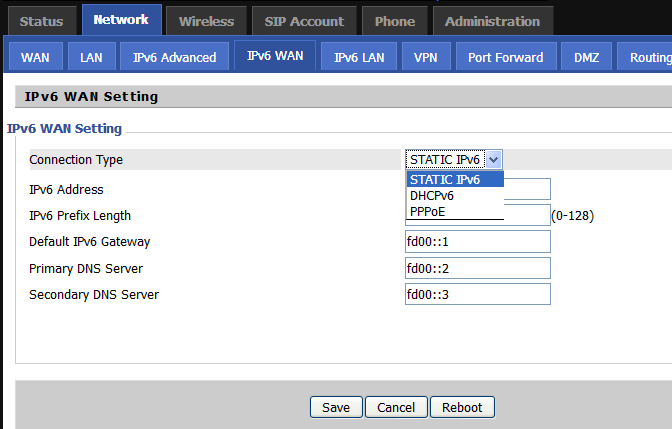Open the IPv6 Advanced sub-tab
The width and height of the screenshot is (672, 429).
[174, 57]
